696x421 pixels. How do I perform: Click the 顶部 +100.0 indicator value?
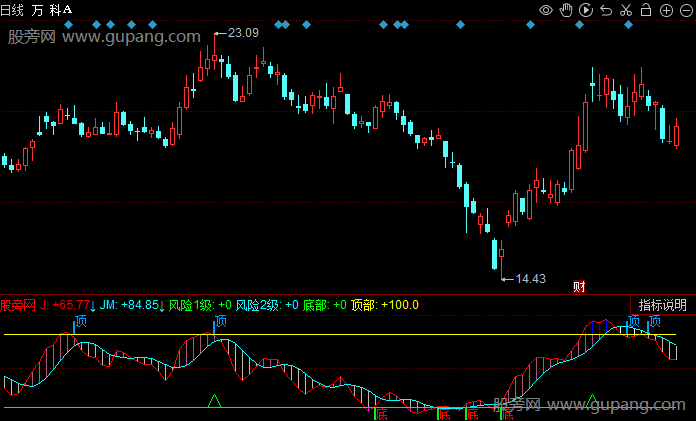[385, 305]
